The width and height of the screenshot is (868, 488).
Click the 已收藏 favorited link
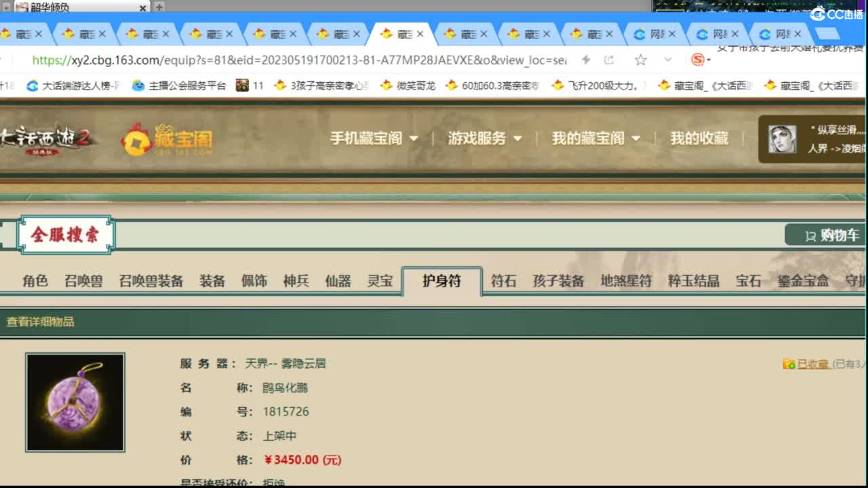point(812,364)
